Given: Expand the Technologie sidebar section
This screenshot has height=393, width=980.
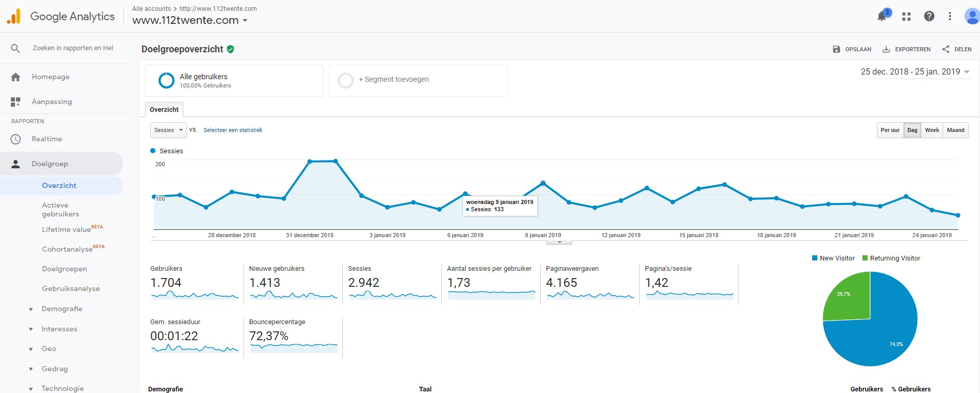Looking at the screenshot, I should [x=31, y=388].
